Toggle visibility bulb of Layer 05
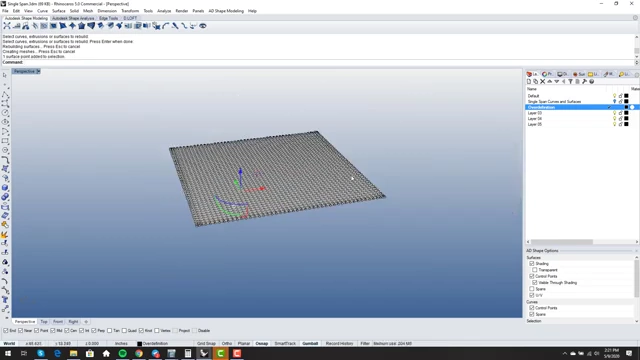 [x=614, y=124]
